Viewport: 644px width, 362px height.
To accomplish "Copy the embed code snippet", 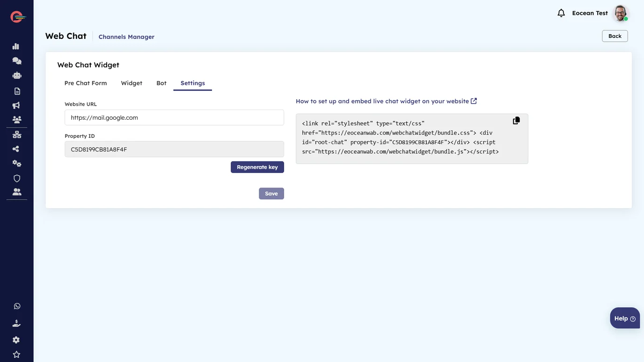I will (516, 121).
